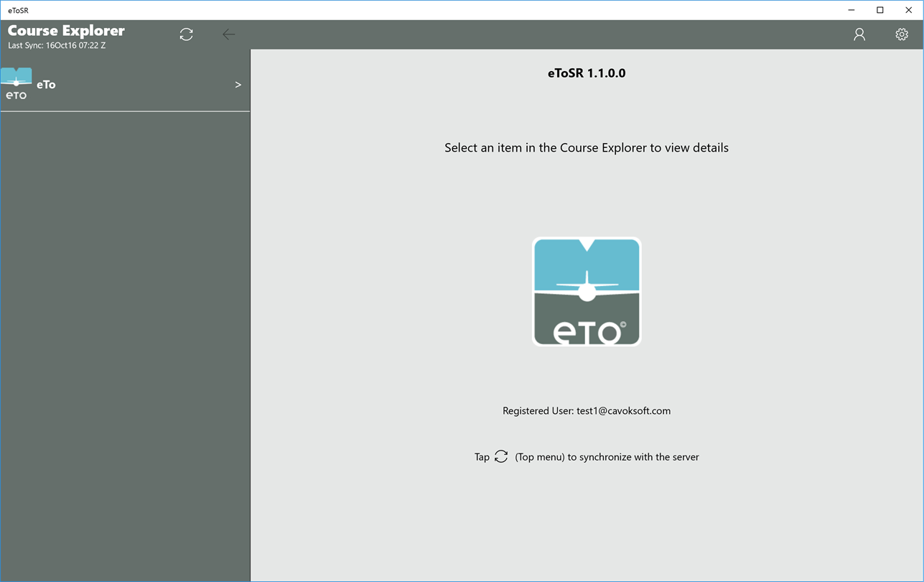Click the '(Top menu) to synchronize with the server' text
Viewport: 924px width, 582px height.
tap(607, 457)
